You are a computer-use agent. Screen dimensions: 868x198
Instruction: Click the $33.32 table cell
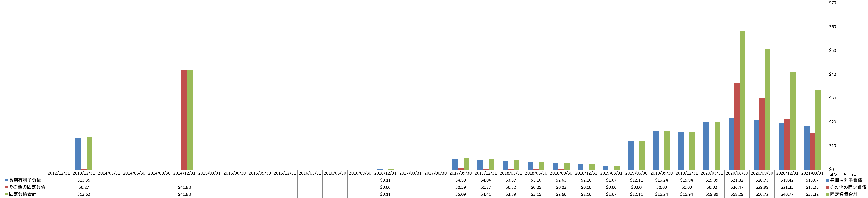point(812,194)
